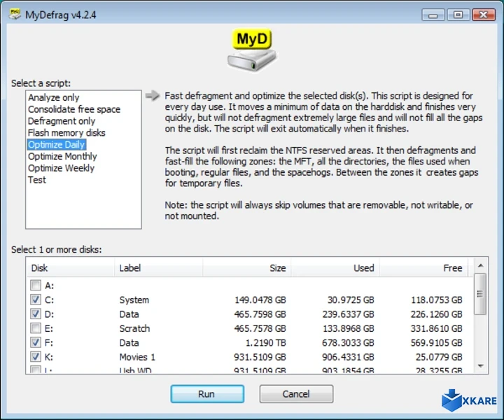Image resolution: width=504 pixels, height=420 pixels.
Task: Select Consolidate free space script
Action: click(x=74, y=109)
